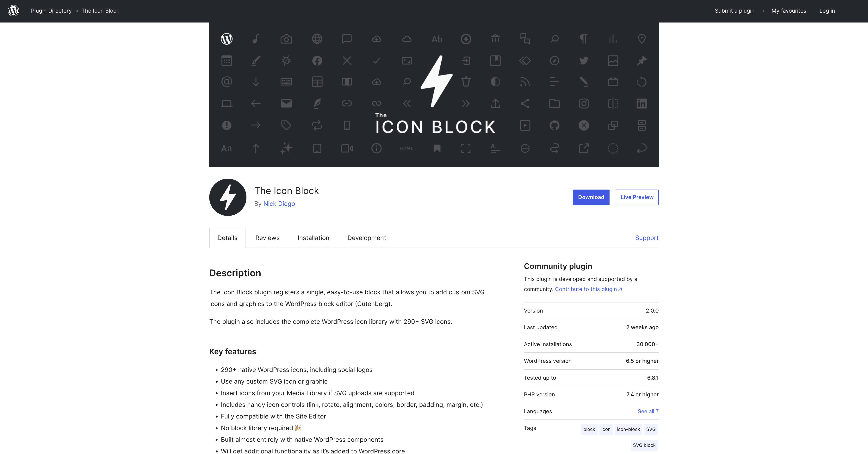The width and height of the screenshot is (868, 454).
Task: Select the icon-block tag
Action: pyautogui.click(x=628, y=429)
